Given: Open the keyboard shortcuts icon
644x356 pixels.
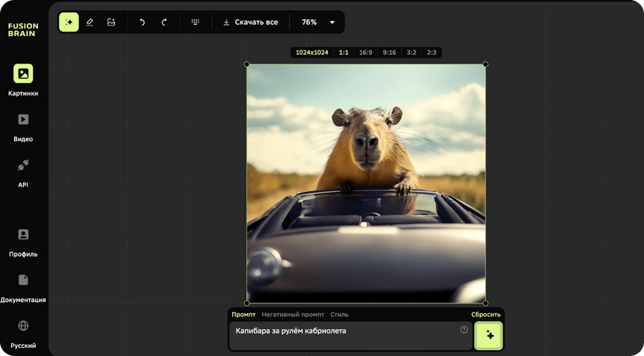Looking at the screenshot, I should point(195,22).
